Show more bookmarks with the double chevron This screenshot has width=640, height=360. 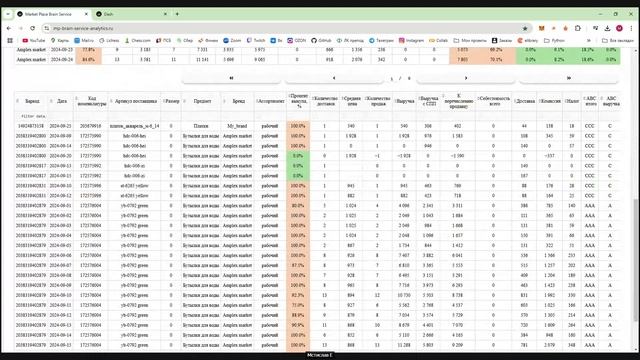[x=589, y=40]
